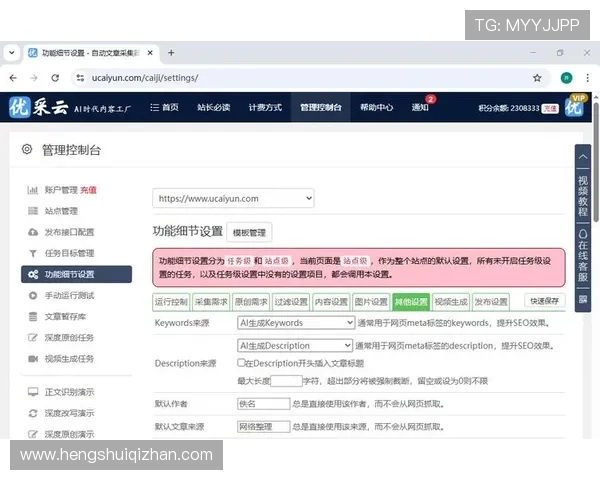Open 文章暂存库 in the sidebar
The width and height of the screenshot is (600, 480).
65,317
